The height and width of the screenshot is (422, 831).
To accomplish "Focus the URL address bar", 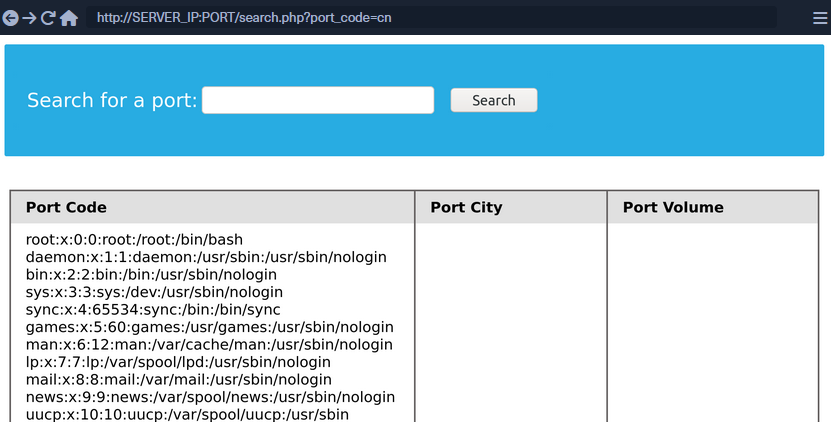I will point(430,18).
